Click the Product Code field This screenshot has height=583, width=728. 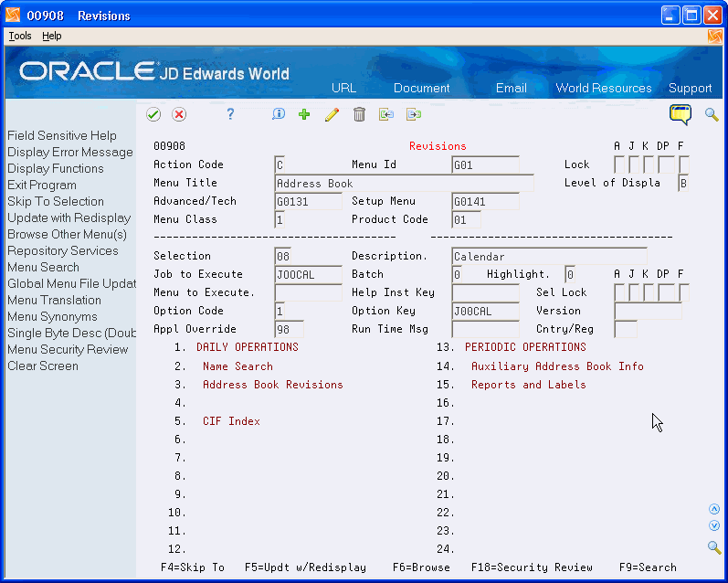[466, 219]
